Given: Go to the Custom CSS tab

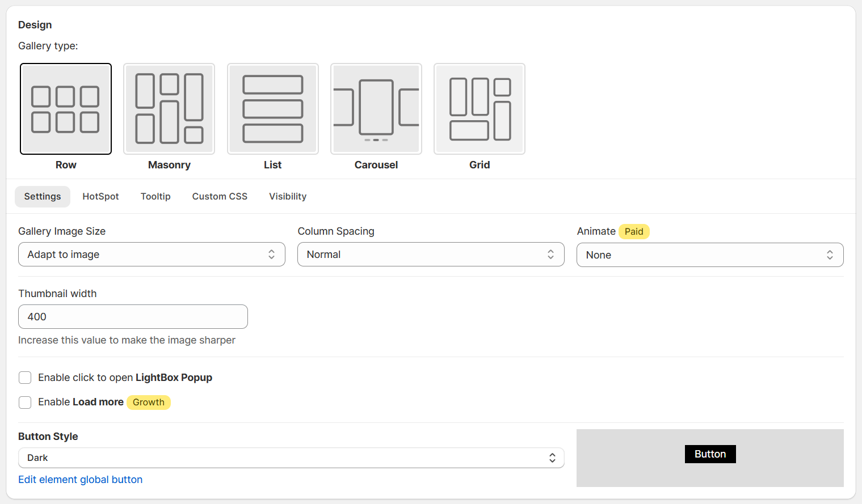Looking at the screenshot, I should [220, 197].
